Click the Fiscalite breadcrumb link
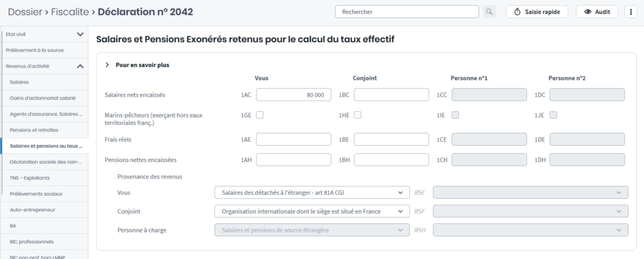Image resolution: width=644 pixels, height=259 pixels. coord(71,11)
